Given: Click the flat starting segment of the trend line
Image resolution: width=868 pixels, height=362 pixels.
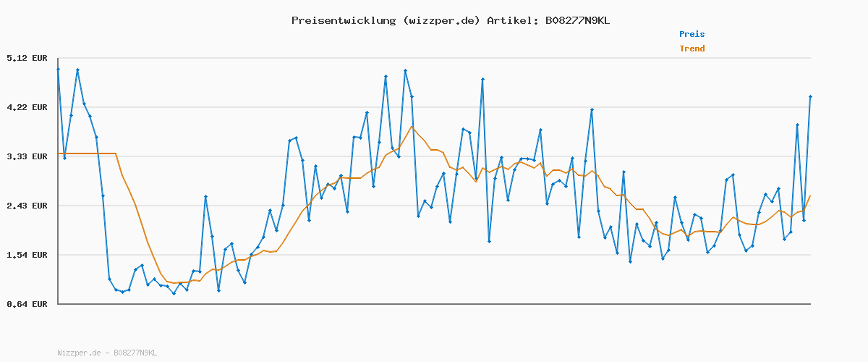Looking at the screenshot, I should [87, 153].
